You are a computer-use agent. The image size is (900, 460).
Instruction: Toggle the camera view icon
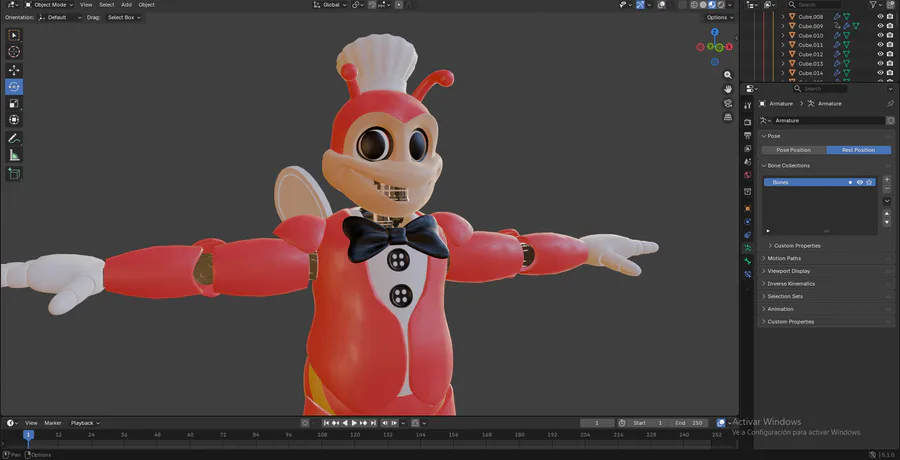728,103
